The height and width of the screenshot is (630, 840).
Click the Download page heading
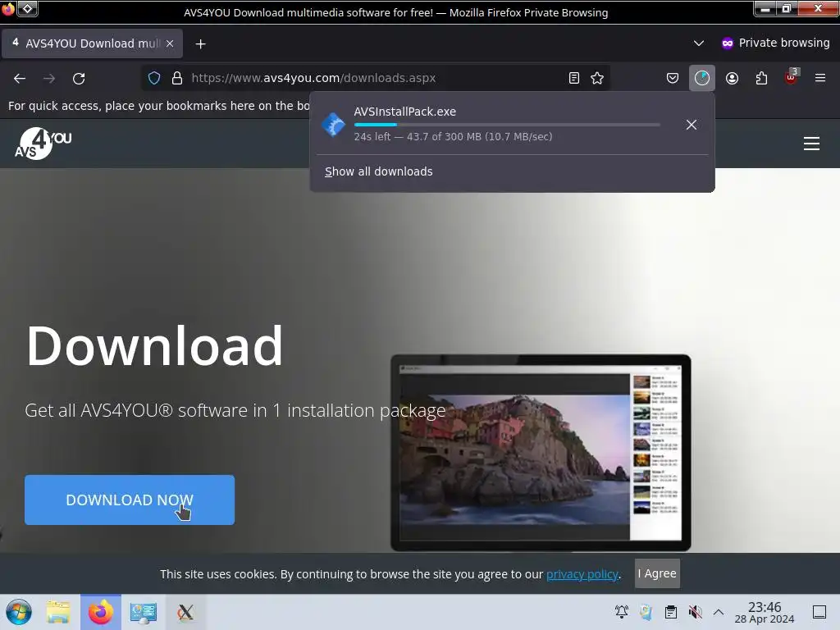coord(154,345)
